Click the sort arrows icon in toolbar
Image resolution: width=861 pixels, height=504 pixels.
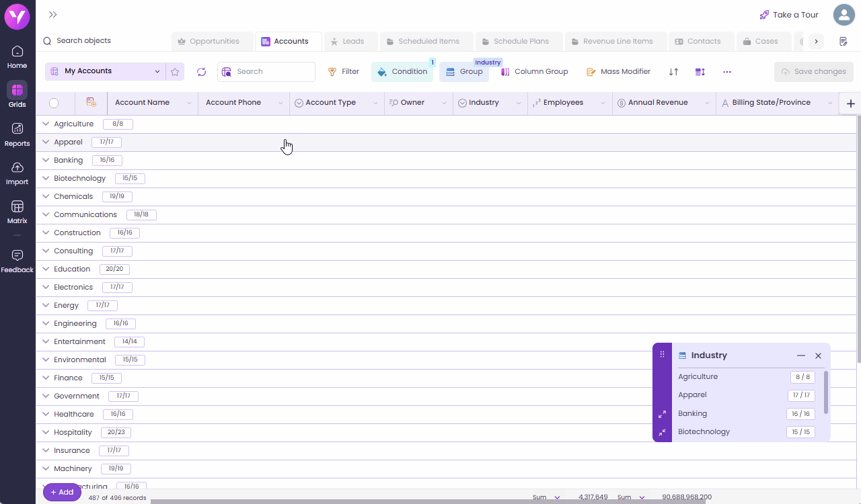[x=673, y=72]
